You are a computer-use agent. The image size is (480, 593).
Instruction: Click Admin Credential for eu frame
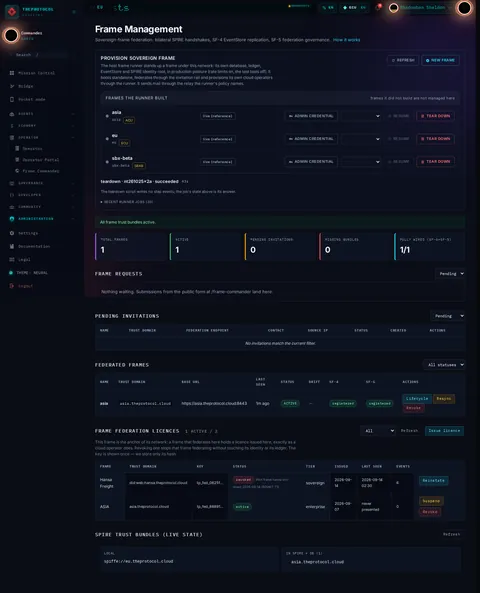coord(311,139)
